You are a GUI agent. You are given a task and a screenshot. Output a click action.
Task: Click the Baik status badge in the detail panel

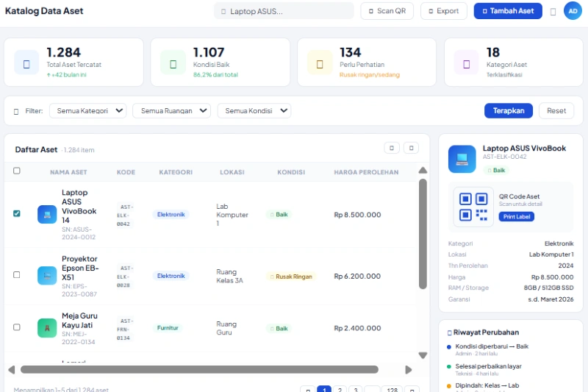[495, 171]
